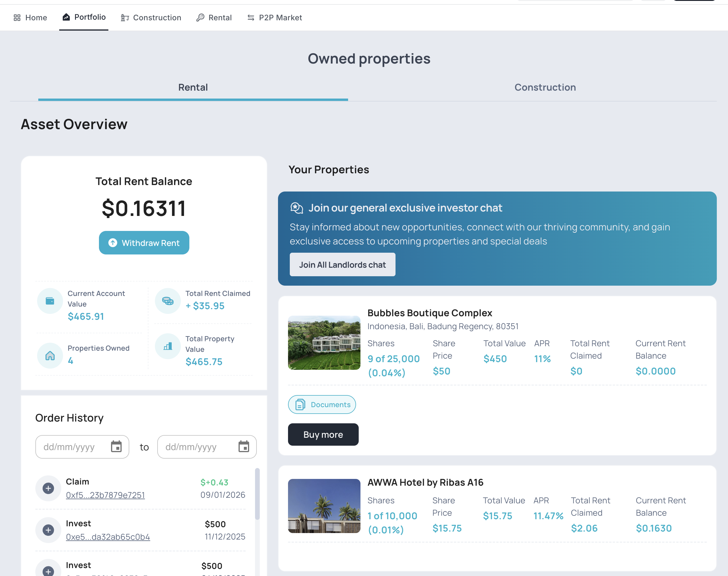Click Join All Landlords chat button

click(342, 265)
